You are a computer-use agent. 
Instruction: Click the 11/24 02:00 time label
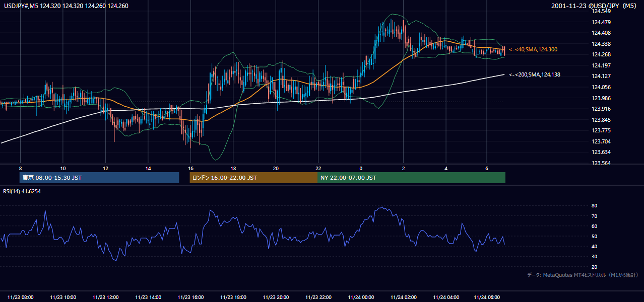point(404,297)
